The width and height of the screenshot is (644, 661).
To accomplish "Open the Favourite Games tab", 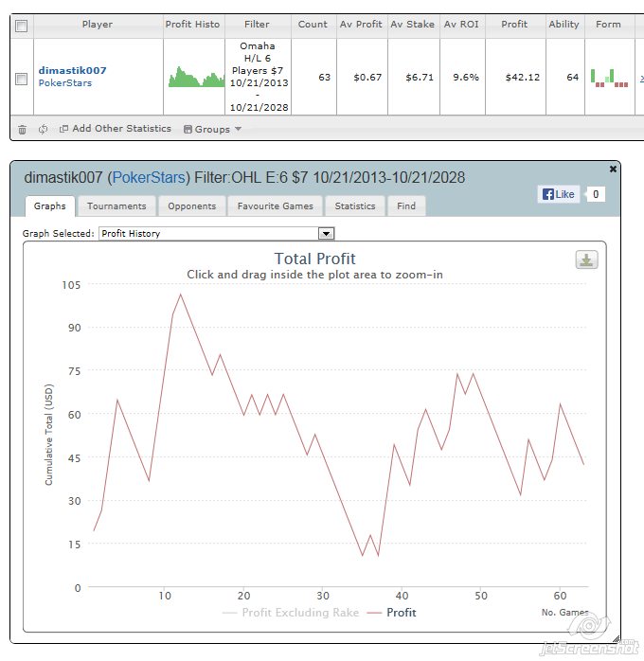I will coord(276,206).
